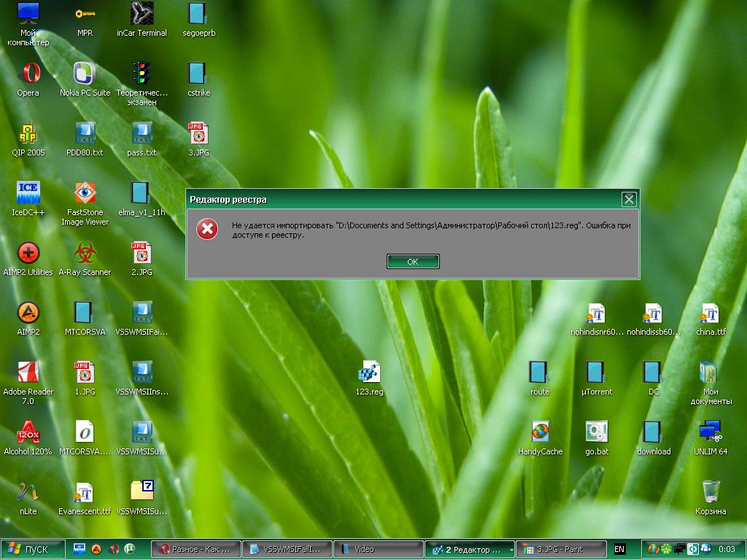The height and width of the screenshot is (560, 747).
Task: Click the taskbar clock showing 0:03
Action: click(727, 549)
